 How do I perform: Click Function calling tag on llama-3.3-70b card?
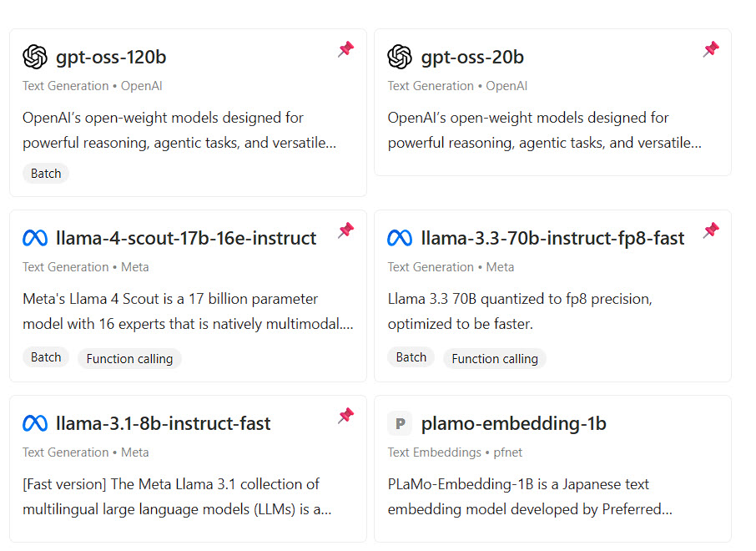[x=495, y=359]
